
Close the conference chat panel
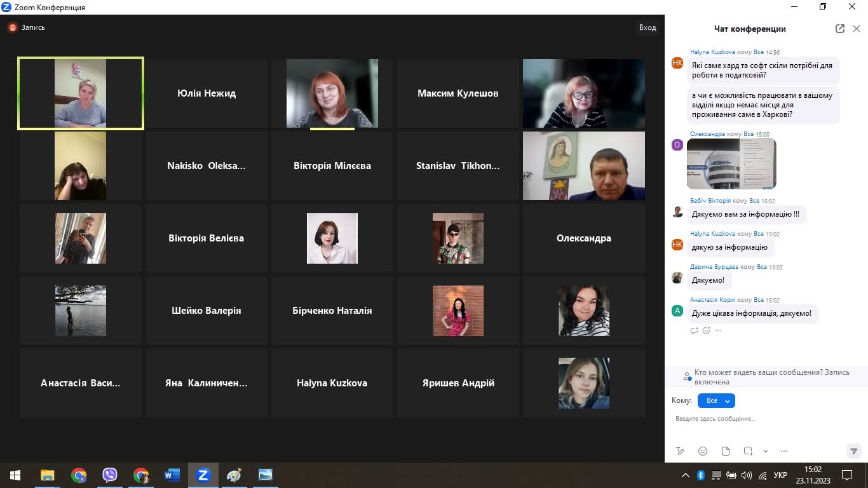tap(857, 29)
